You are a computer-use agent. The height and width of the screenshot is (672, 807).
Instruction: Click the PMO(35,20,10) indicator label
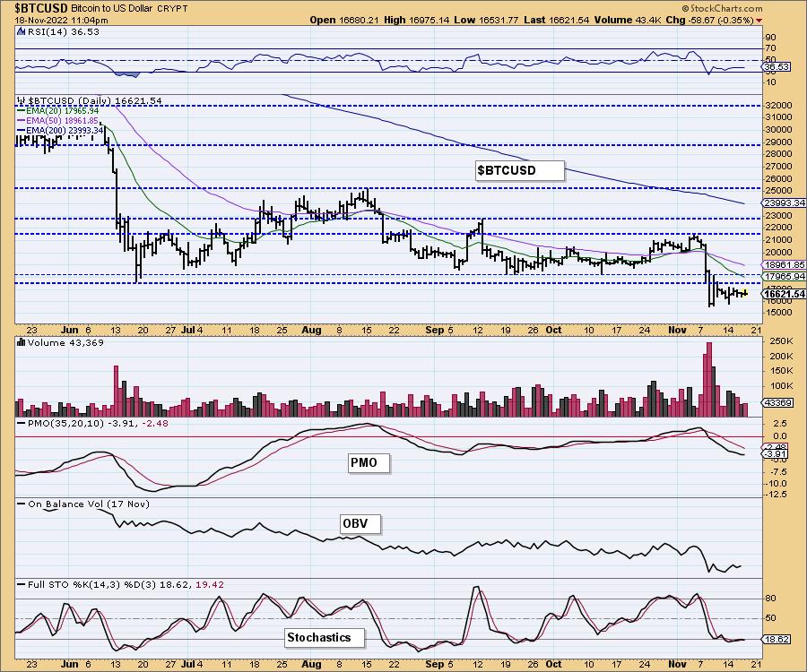(x=92, y=424)
